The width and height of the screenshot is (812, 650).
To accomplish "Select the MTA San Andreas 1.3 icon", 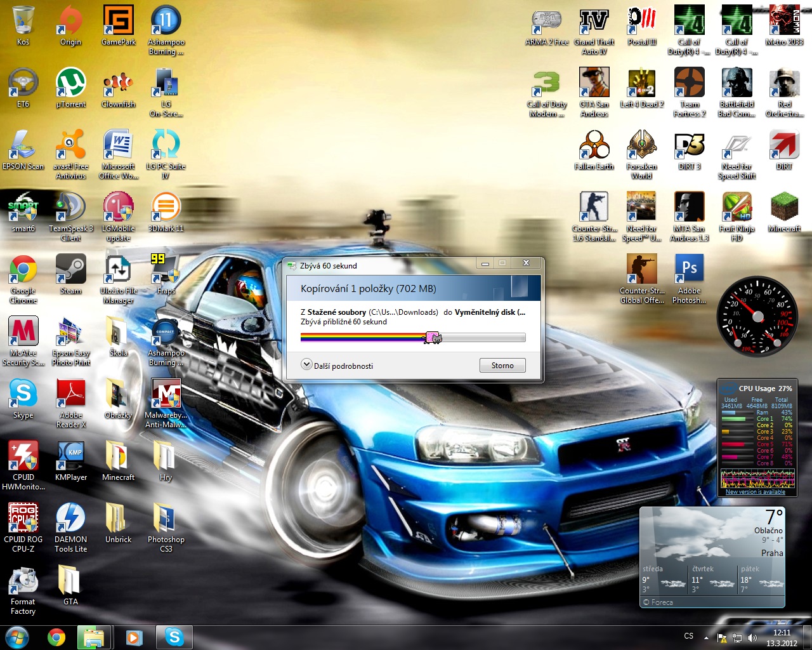I will [x=690, y=216].
